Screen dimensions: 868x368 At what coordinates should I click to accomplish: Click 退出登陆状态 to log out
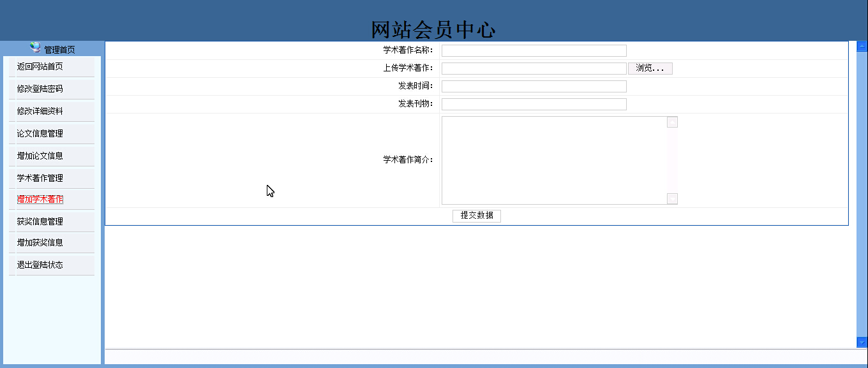pos(40,265)
